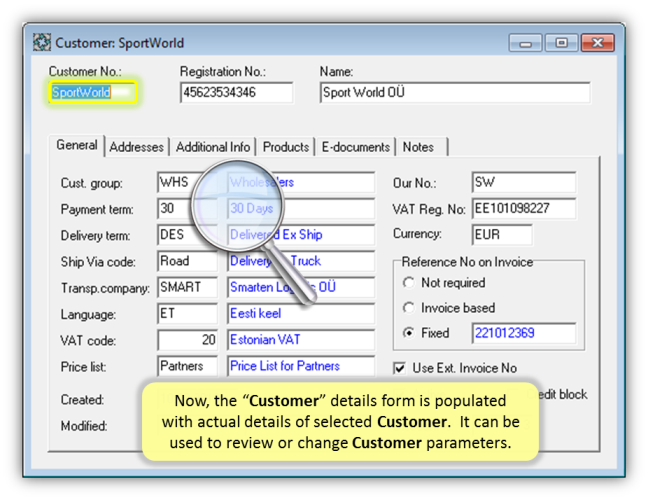Click the Payment term field 30
Screen dimensions: 648x500
(187, 208)
